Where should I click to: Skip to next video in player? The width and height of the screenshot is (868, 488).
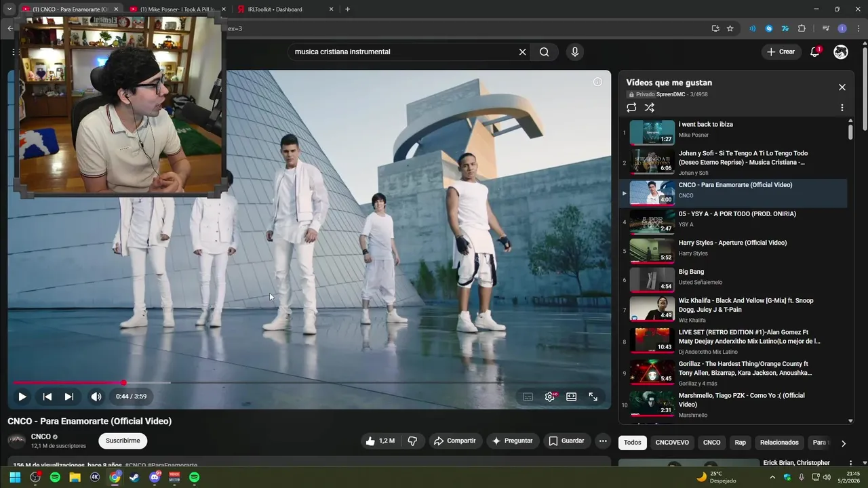69,396
